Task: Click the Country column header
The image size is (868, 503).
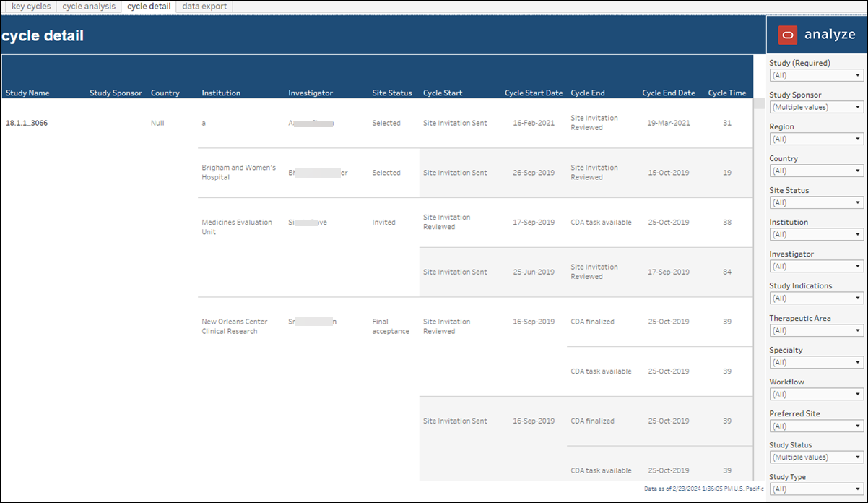Action: 165,93
